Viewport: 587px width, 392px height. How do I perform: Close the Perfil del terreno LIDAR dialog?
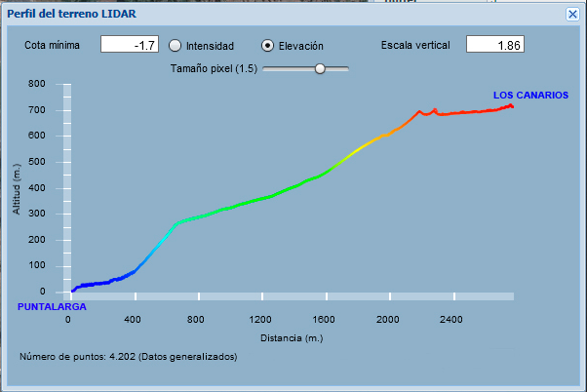click(x=572, y=14)
